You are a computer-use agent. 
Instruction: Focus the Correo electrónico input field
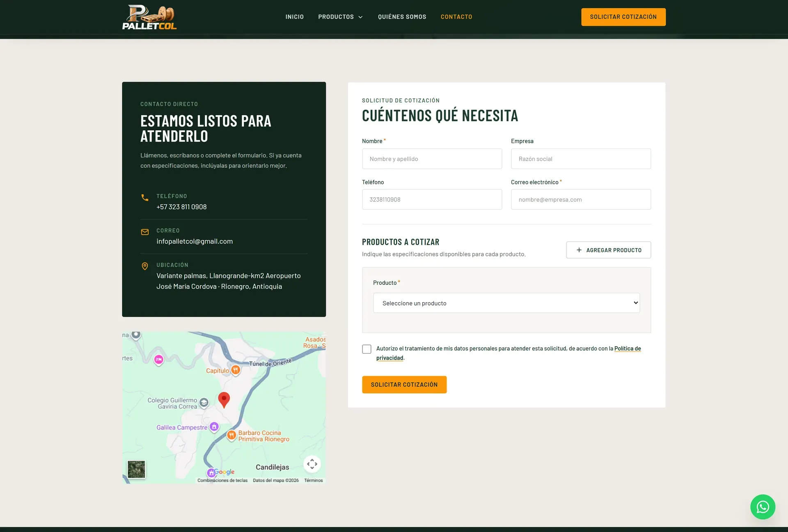[x=581, y=199]
